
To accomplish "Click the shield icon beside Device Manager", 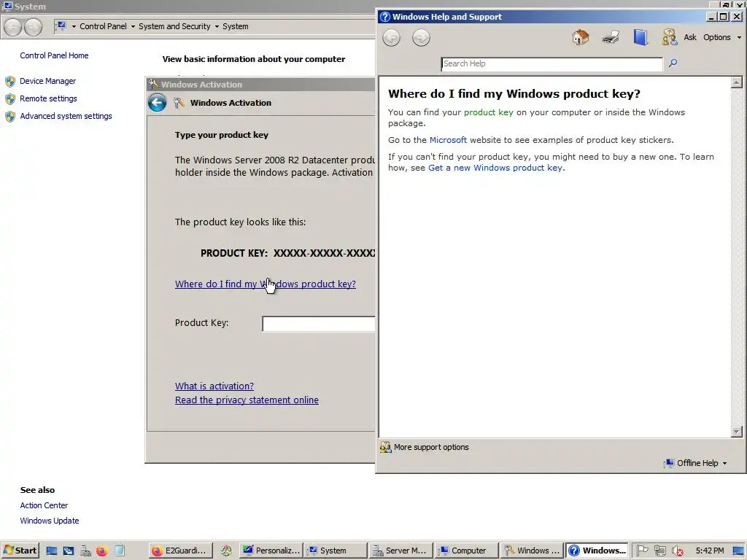I will (10, 82).
